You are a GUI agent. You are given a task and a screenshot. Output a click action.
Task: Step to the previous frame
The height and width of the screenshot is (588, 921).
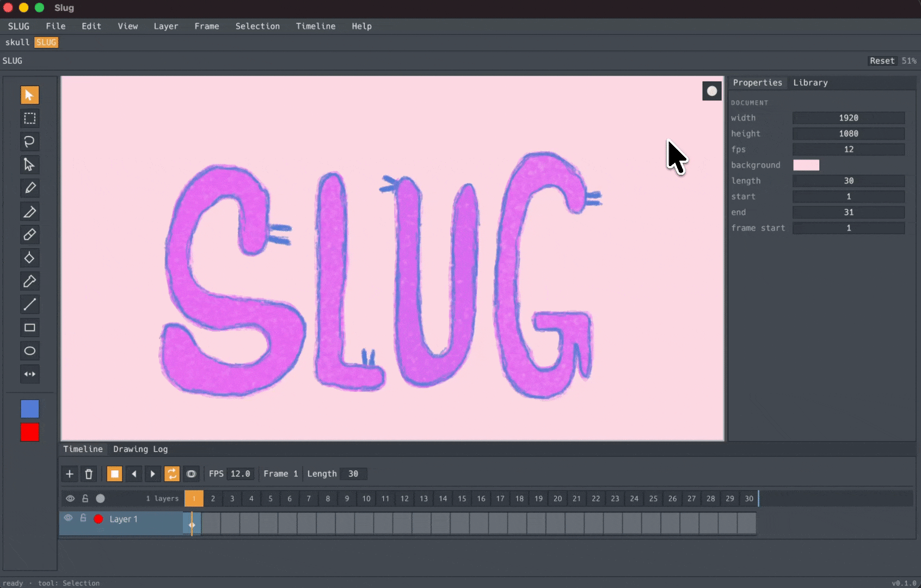pos(134,474)
